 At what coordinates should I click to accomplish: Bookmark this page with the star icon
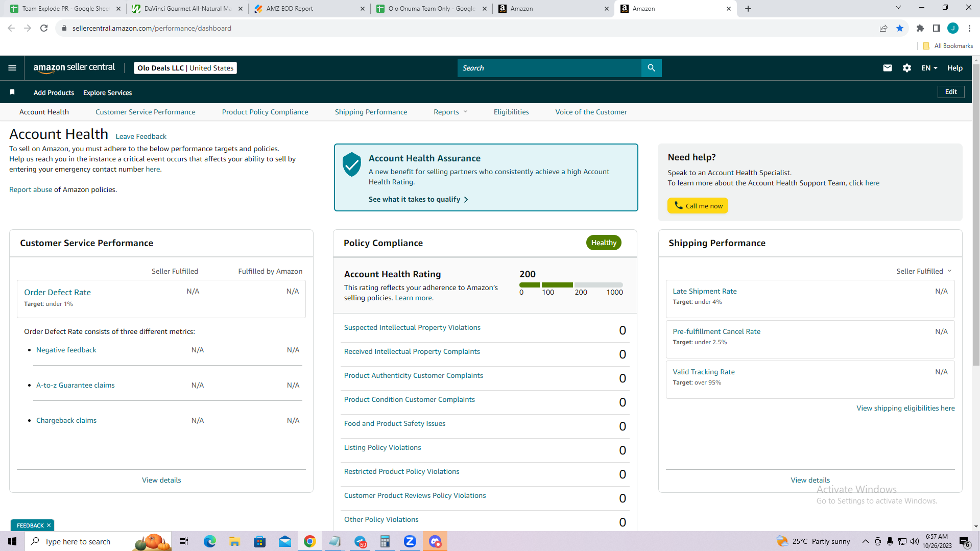pyautogui.click(x=900, y=28)
